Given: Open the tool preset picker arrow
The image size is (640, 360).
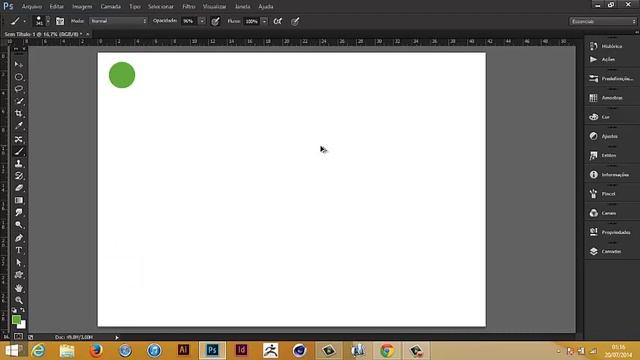Looking at the screenshot, I should point(24,21).
